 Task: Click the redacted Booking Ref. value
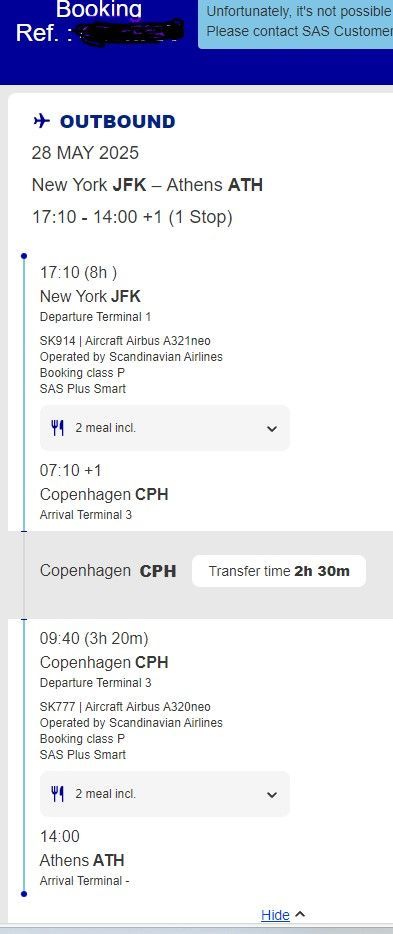click(131, 32)
